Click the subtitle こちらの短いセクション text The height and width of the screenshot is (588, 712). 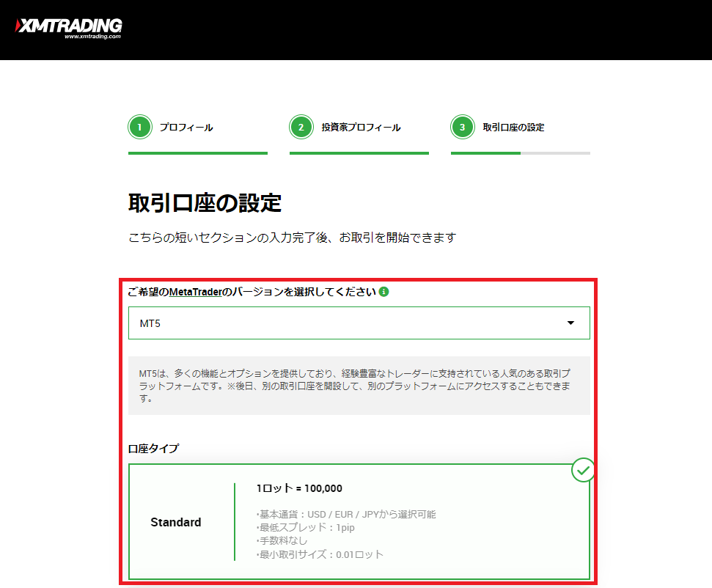click(x=292, y=238)
